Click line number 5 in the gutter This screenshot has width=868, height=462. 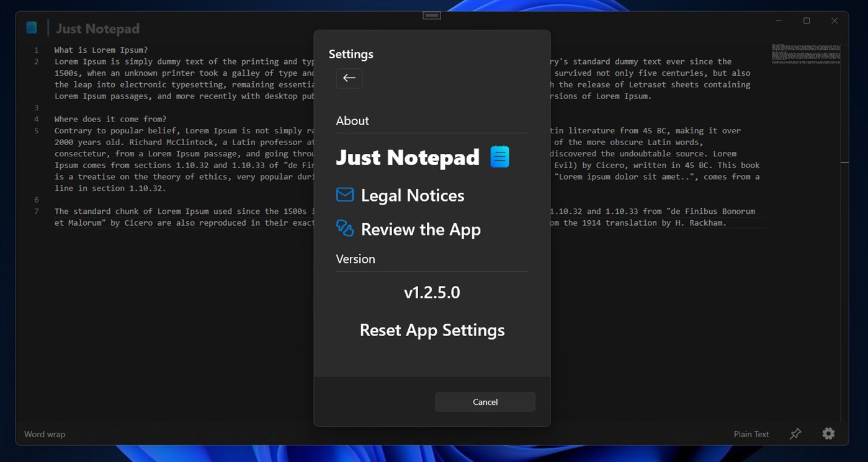point(35,130)
